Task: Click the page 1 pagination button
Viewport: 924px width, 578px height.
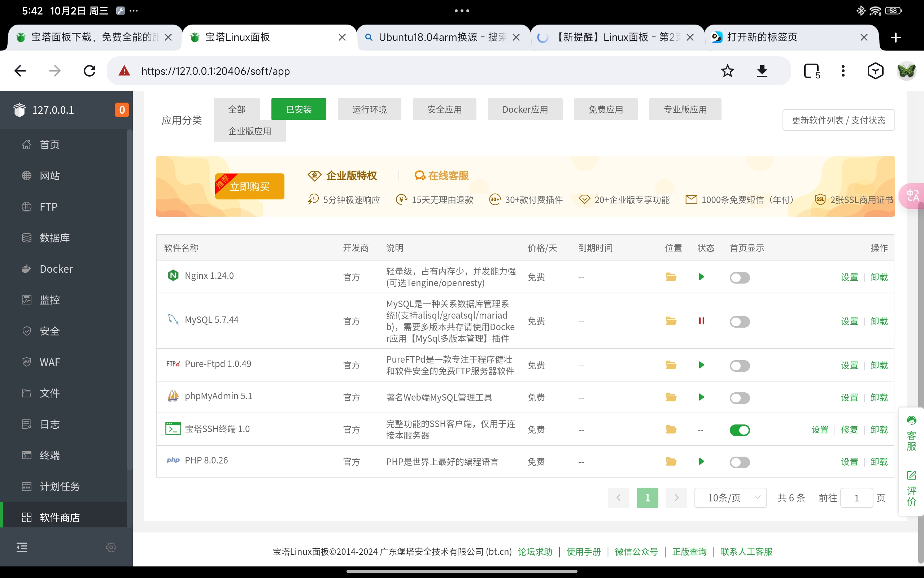Action: point(647,498)
